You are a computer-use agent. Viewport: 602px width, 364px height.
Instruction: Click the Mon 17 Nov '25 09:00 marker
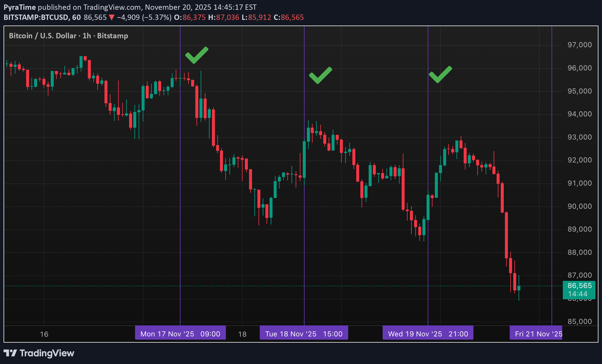pyautogui.click(x=180, y=333)
